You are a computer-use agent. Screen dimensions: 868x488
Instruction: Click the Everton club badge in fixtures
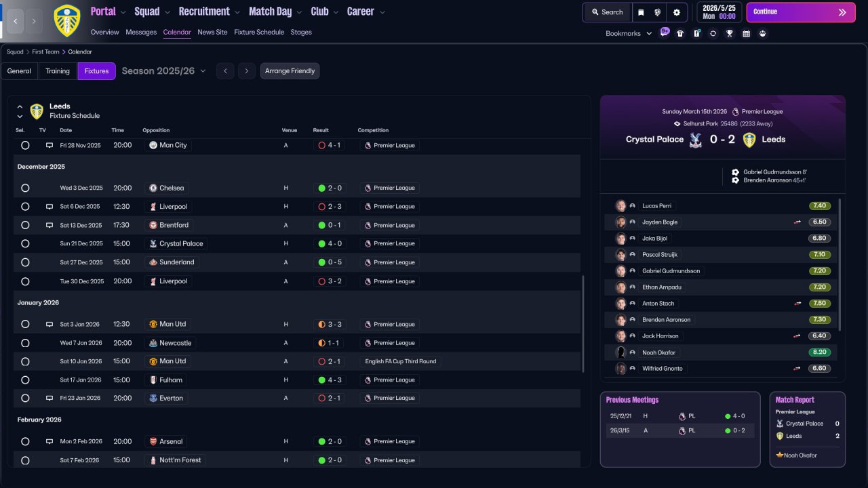tap(153, 399)
